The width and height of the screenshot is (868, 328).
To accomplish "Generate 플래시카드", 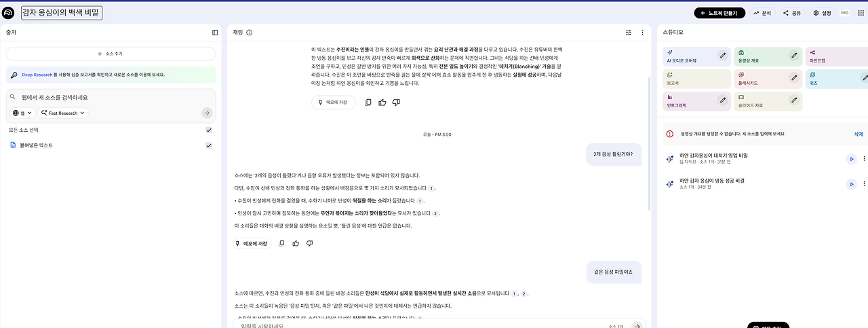I will (x=768, y=78).
